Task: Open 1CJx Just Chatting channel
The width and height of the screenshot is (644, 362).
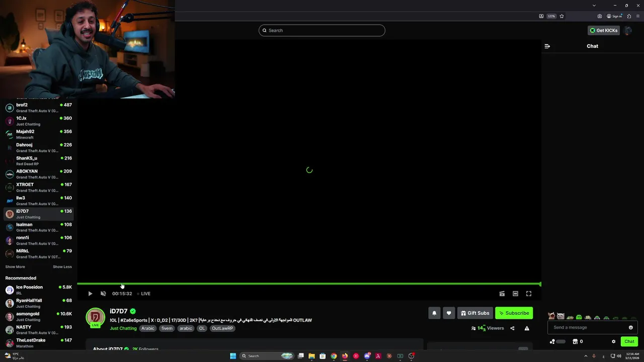Action: pos(38,121)
